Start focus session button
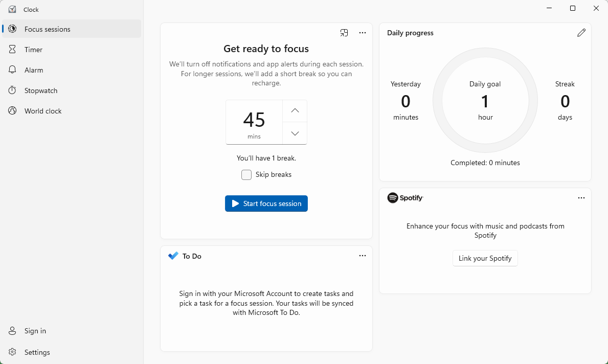Image resolution: width=608 pixels, height=364 pixels. tap(266, 203)
